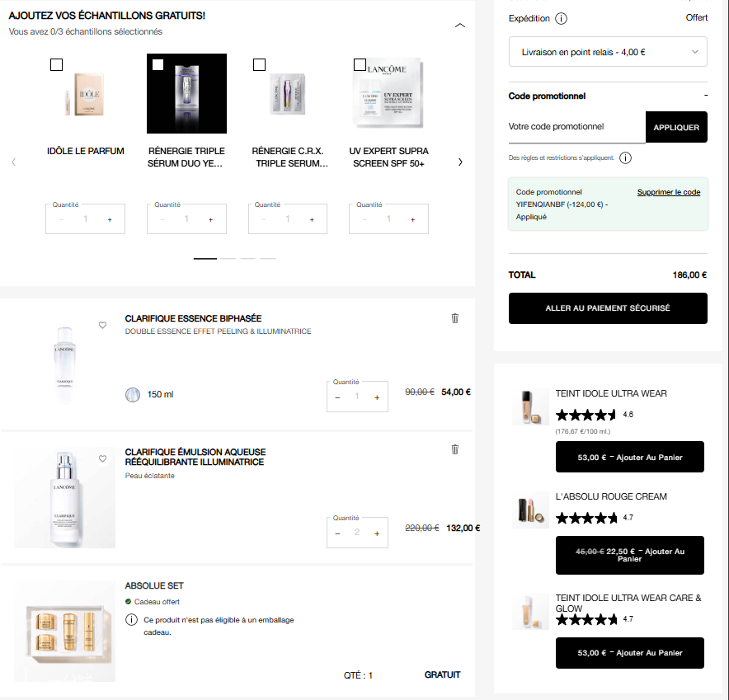Collapse the Code promotionnel section
Image resolution: width=729 pixels, height=700 pixels.
click(705, 96)
